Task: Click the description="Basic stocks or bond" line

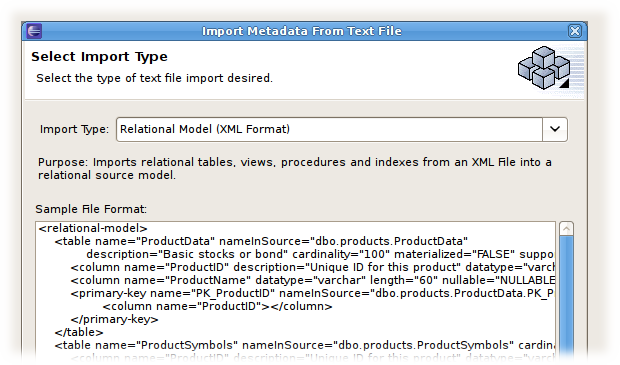Action: tap(320, 254)
